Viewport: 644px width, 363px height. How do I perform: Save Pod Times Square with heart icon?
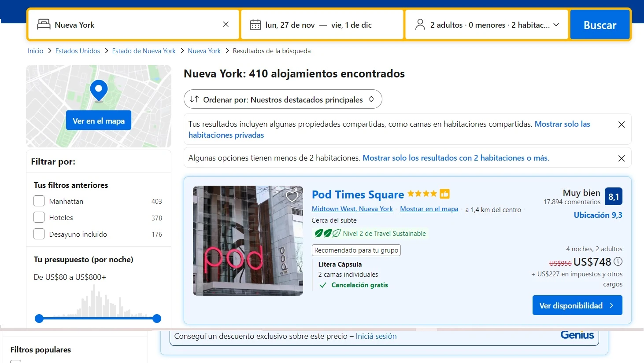tap(292, 197)
